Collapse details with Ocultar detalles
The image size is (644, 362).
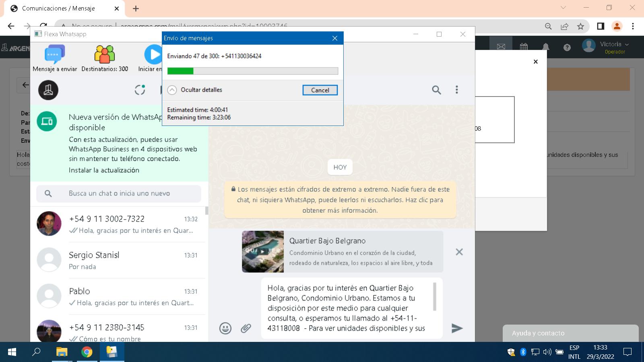195,90
